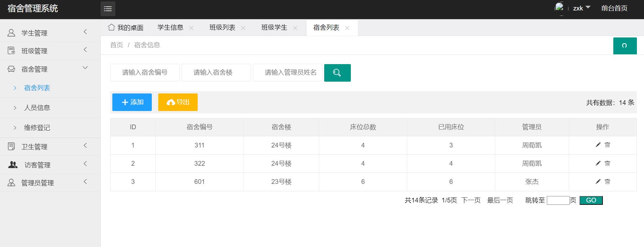Click the 访客管理 people icon in sidebar
This screenshot has height=247, width=644.
click(13, 165)
